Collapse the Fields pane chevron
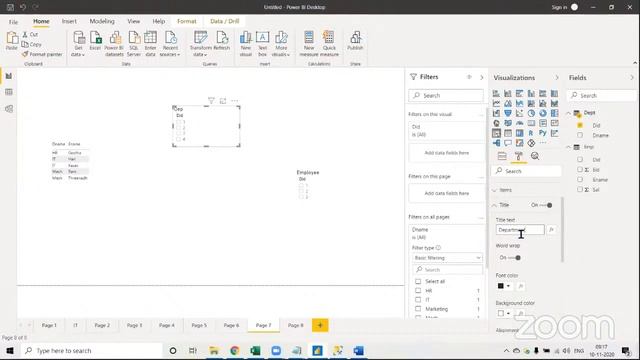 (632, 78)
